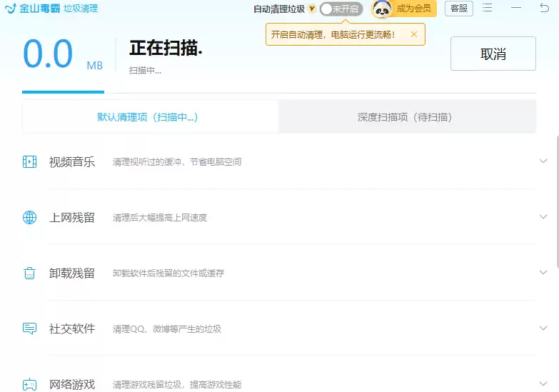This screenshot has width=559, height=392.
Task: Click the 视频音乐 film icon
Action: point(29,161)
